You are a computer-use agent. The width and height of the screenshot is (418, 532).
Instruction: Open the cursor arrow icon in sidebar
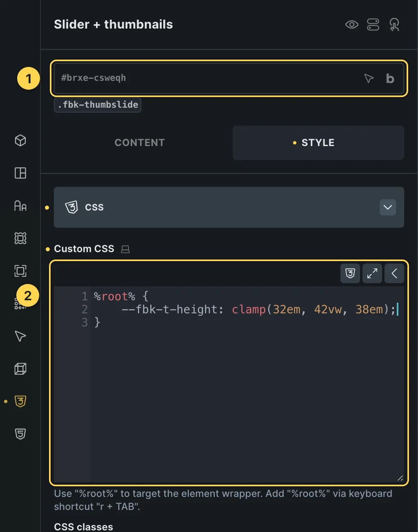click(x=20, y=336)
